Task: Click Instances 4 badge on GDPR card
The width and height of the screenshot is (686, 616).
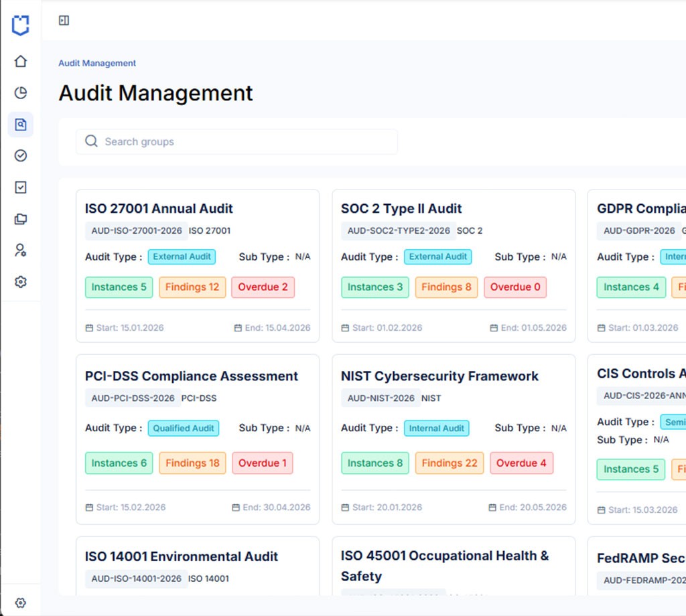Action: (x=631, y=287)
